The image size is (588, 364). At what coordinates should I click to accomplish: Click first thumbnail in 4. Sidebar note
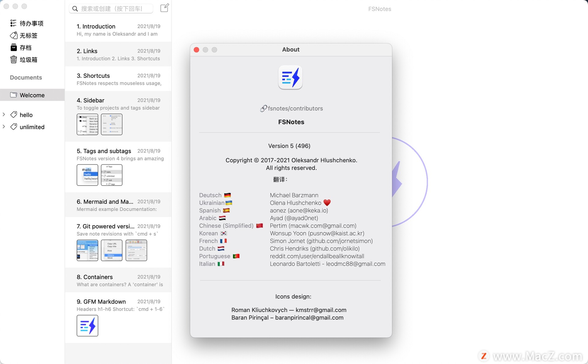pyautogui.click(x=87, y=124)
